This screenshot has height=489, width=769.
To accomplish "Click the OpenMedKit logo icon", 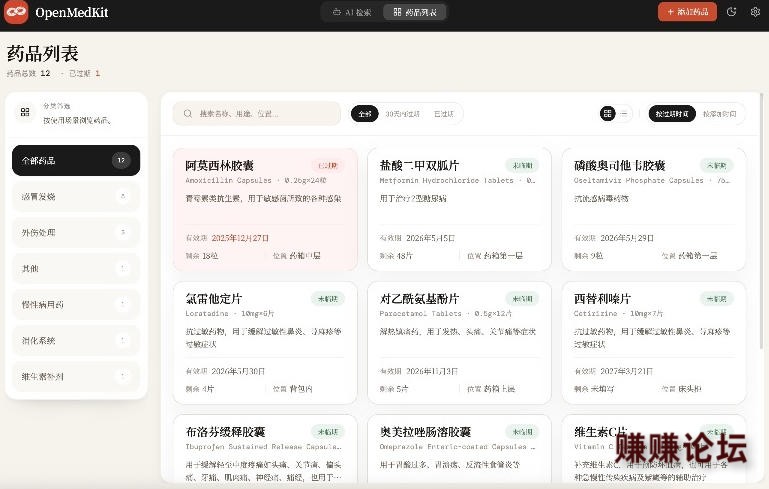I will [16, 12].
